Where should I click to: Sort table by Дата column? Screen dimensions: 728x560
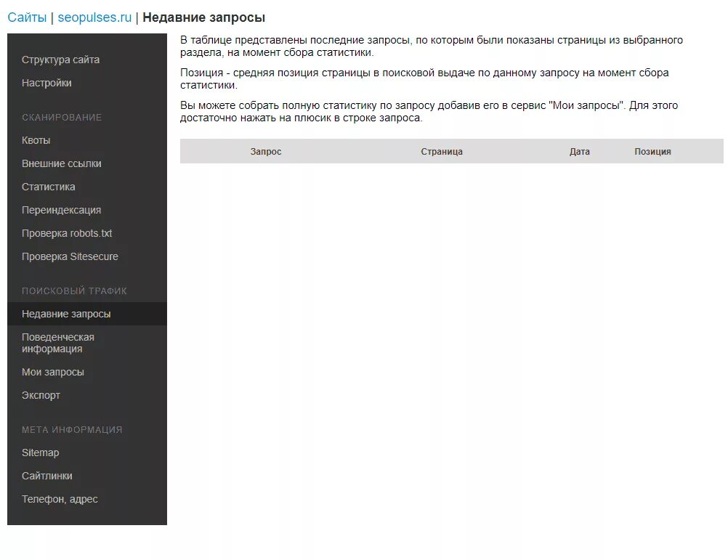coord(579,151)
